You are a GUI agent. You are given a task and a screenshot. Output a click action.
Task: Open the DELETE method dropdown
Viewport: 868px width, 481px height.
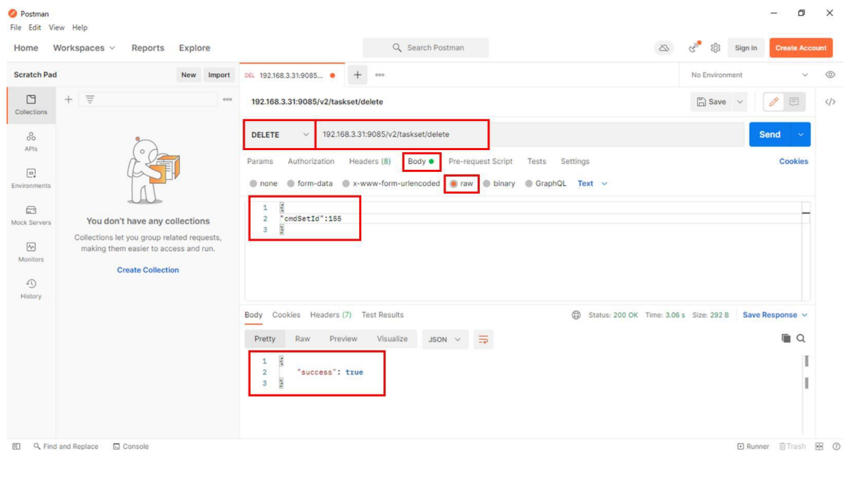click(x=280, y=135)
